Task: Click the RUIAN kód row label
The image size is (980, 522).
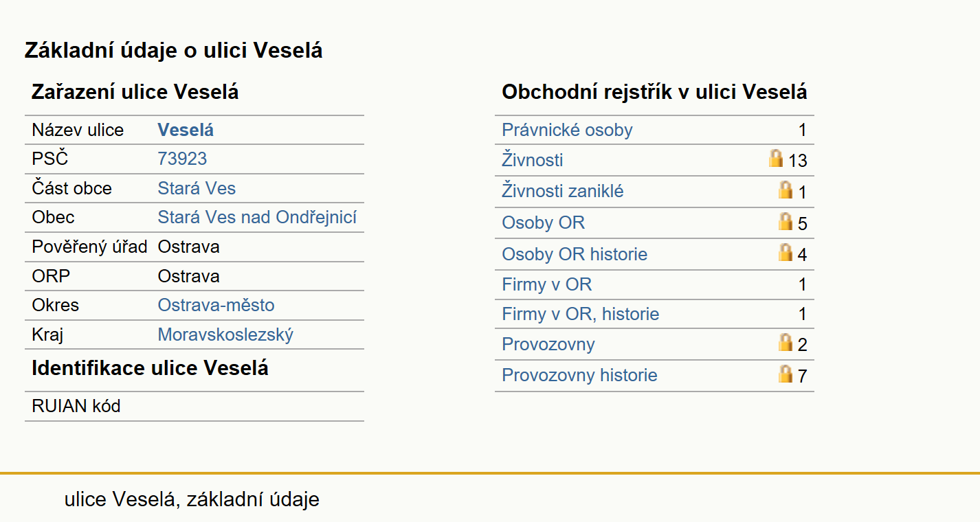Action: click(x=76, y=406)
